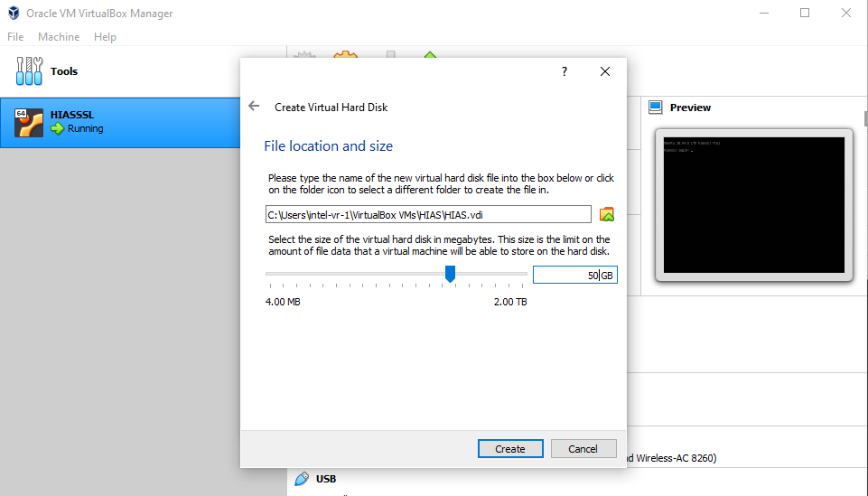868x496 pixels.
Task: Minimize the VirtualBox Manager window
Action: pyautogui.click(x=764, y=13)
